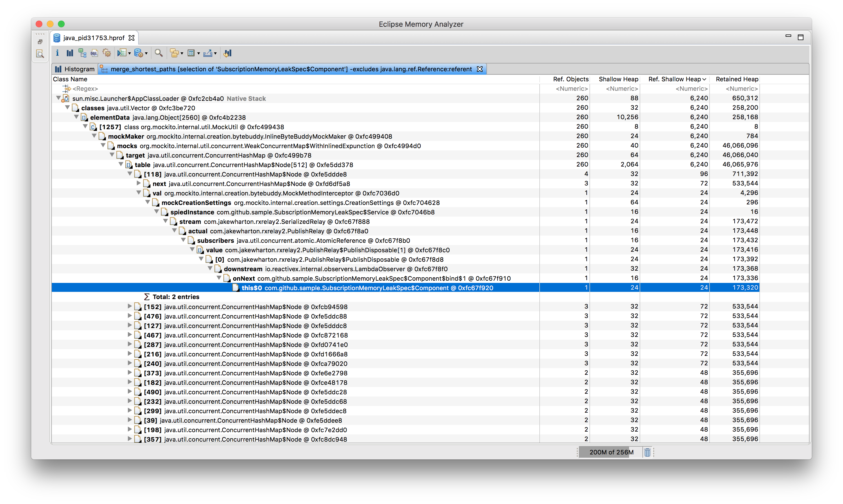Open the heap dump Overview info icon
This screenshot has width=843, height=504.
click(x=57, y=53)
